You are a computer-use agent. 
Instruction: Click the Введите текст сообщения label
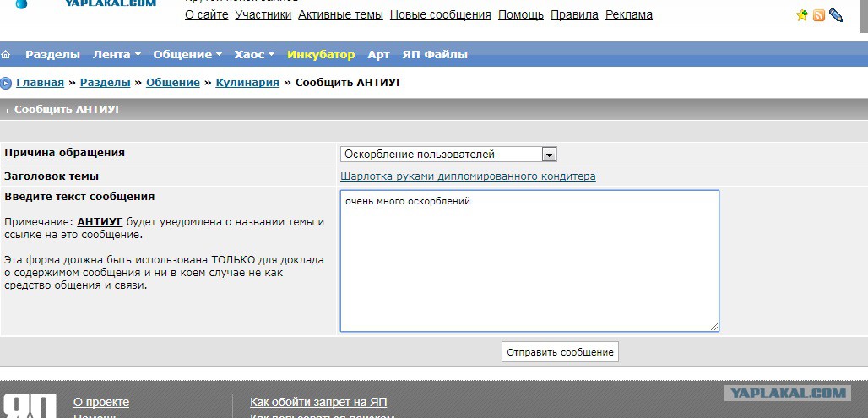pos(79,197)
